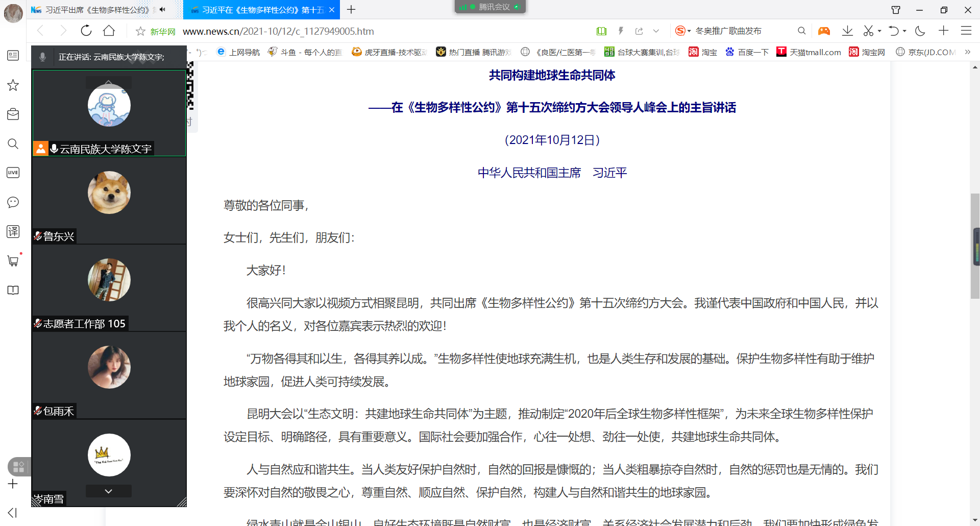This screenshot has height=526, width=980.
Task: Open the news feed icon in left sidebar
Action: tap(13, 55)
